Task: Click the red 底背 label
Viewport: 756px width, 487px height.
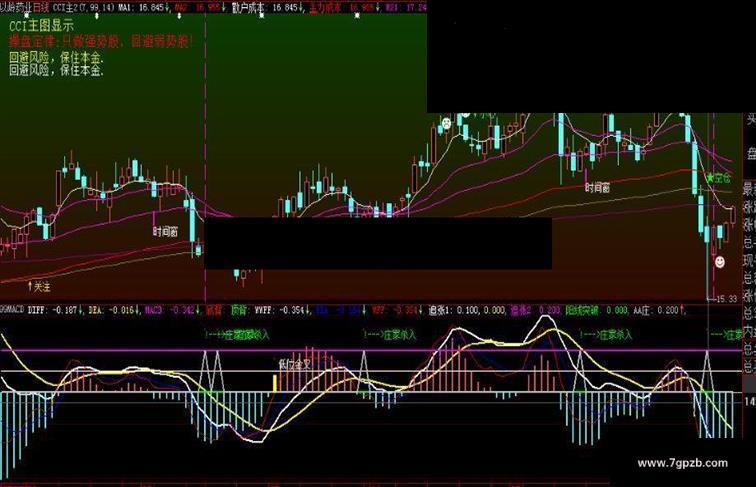Action: point(214,310)
